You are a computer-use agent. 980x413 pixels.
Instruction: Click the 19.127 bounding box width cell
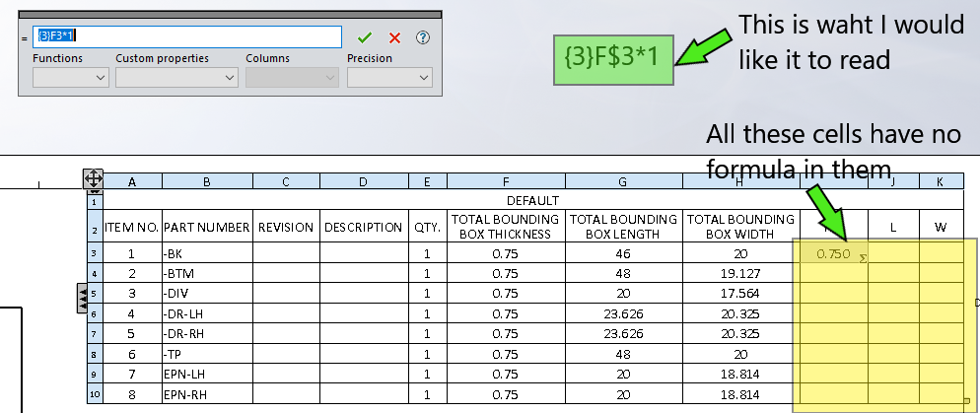[x=741, y=273]
